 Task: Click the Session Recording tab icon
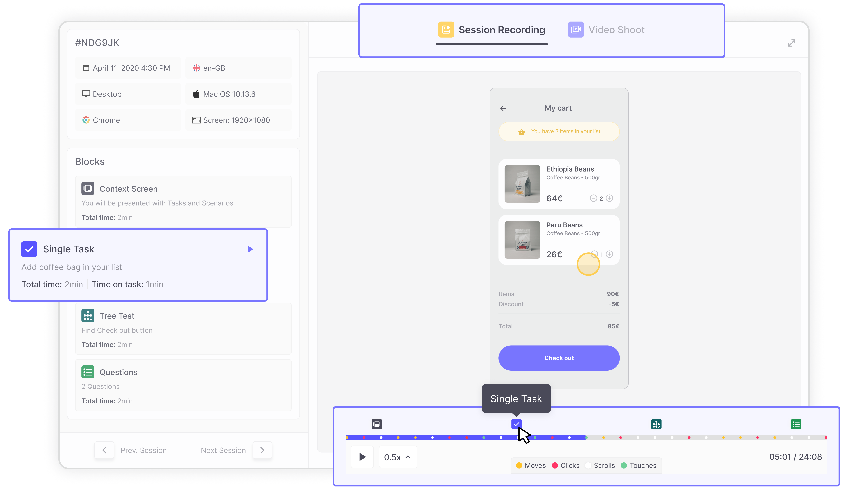446,30
